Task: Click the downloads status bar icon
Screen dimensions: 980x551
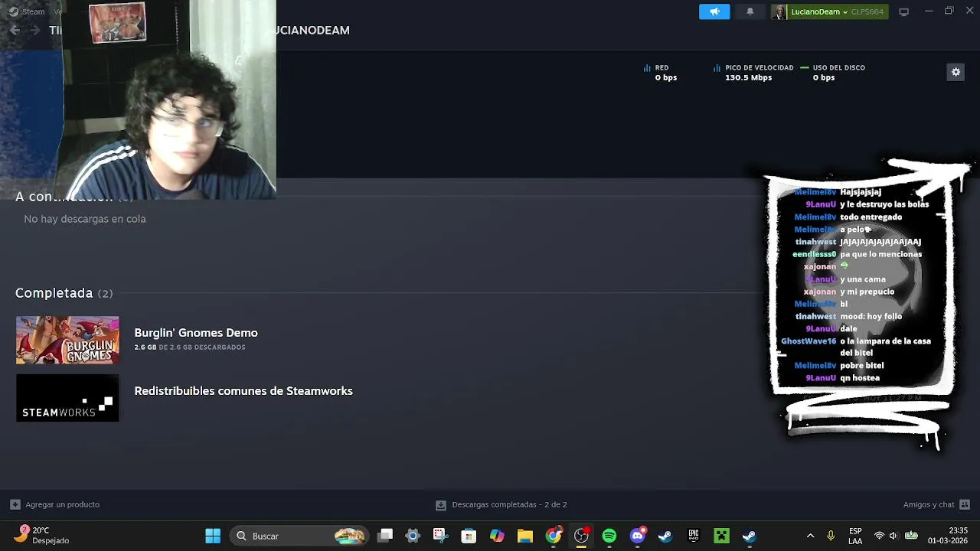Action: click(441, 505)
